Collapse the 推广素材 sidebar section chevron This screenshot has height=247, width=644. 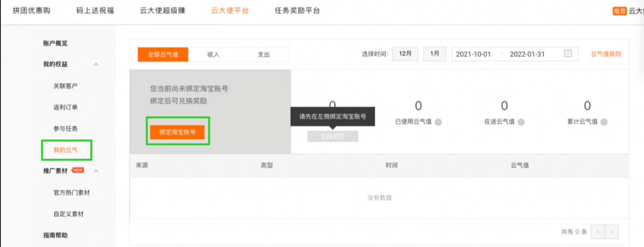(96, 171)
